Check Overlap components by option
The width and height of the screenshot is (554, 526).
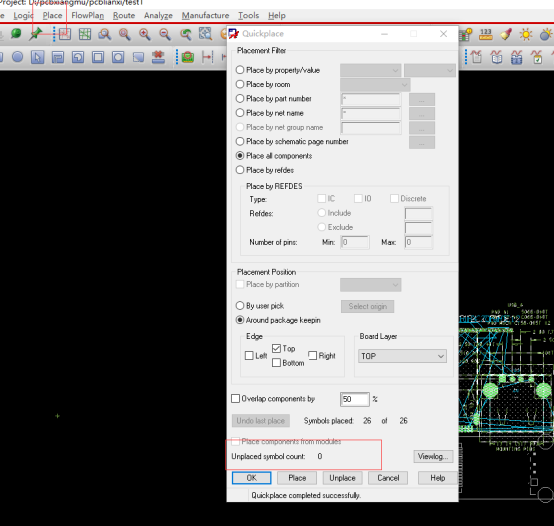coord(235,398)
